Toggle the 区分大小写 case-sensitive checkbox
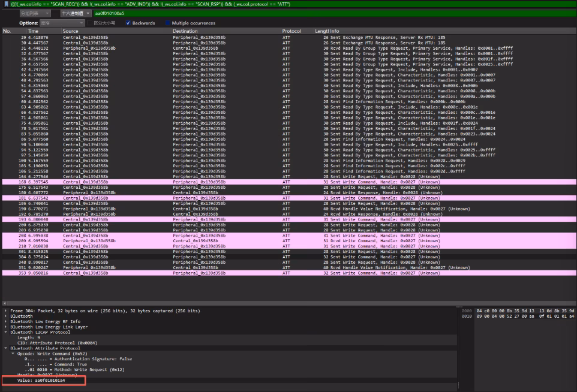This screenshot has width=577, height=392. tap(90, 23)
